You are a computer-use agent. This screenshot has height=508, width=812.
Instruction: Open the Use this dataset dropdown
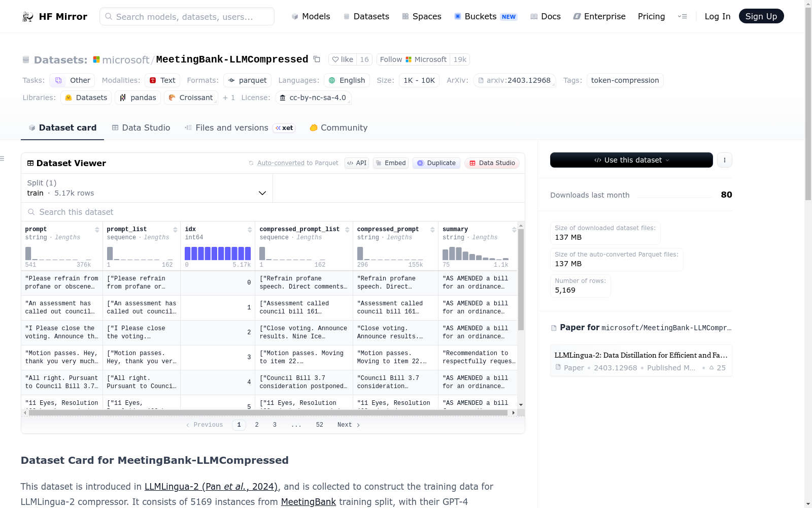[x=631, y=160]
